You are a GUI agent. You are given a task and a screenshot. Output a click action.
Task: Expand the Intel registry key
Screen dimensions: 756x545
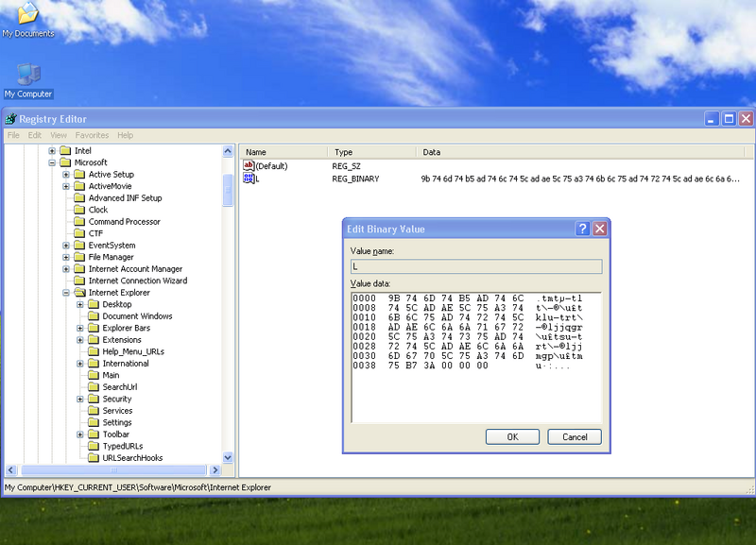(52, 151)
